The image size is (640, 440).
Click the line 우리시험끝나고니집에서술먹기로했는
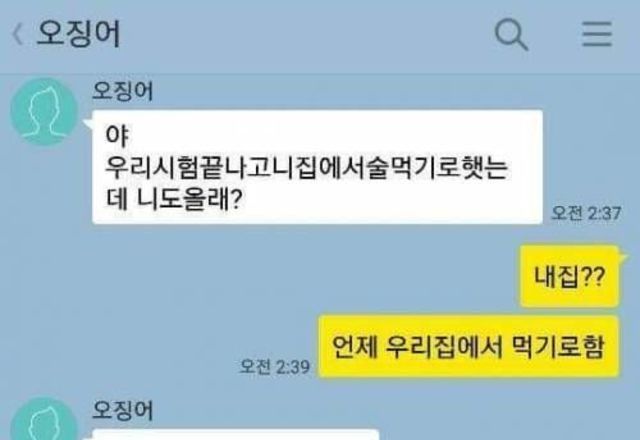pyautogui.click(x=307, y=167)
